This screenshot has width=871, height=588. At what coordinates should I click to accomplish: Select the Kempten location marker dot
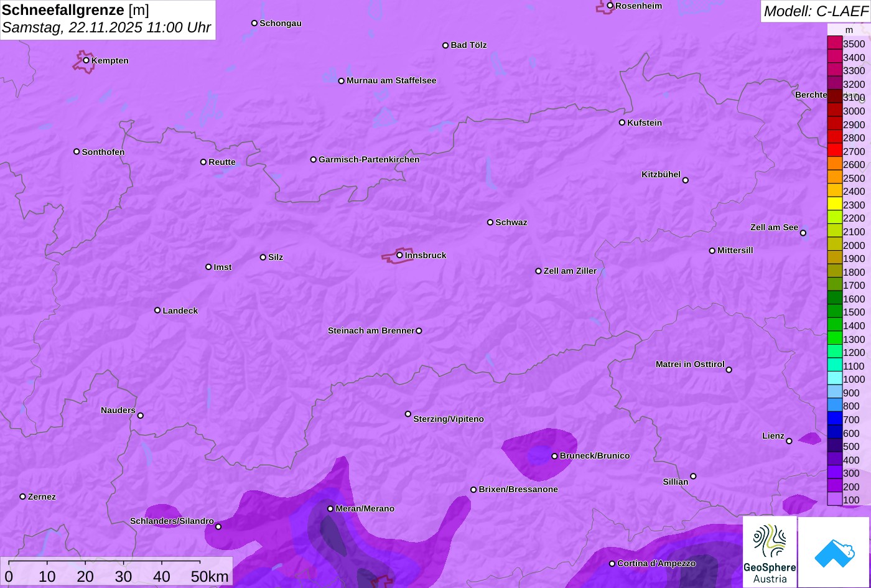[86, 60]
